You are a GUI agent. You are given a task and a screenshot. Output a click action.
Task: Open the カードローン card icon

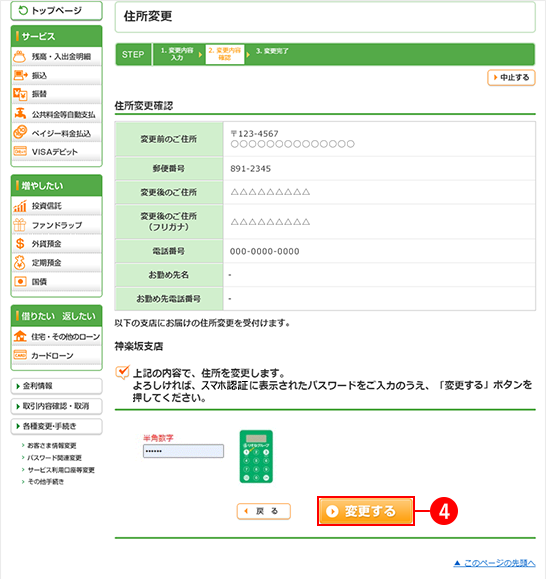(x=20, y=355)
